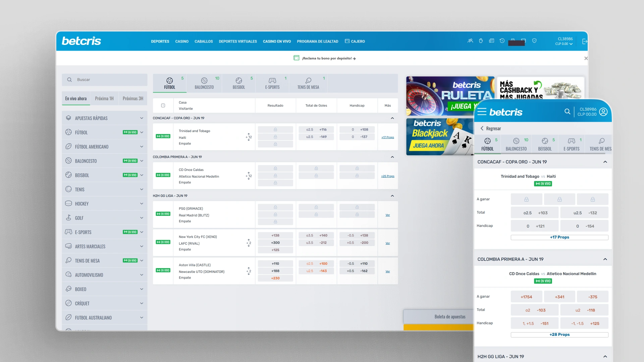Expand the Tenis sidebar category
Image resolution: width=644 pixels, height=362 pixels.
142,189
